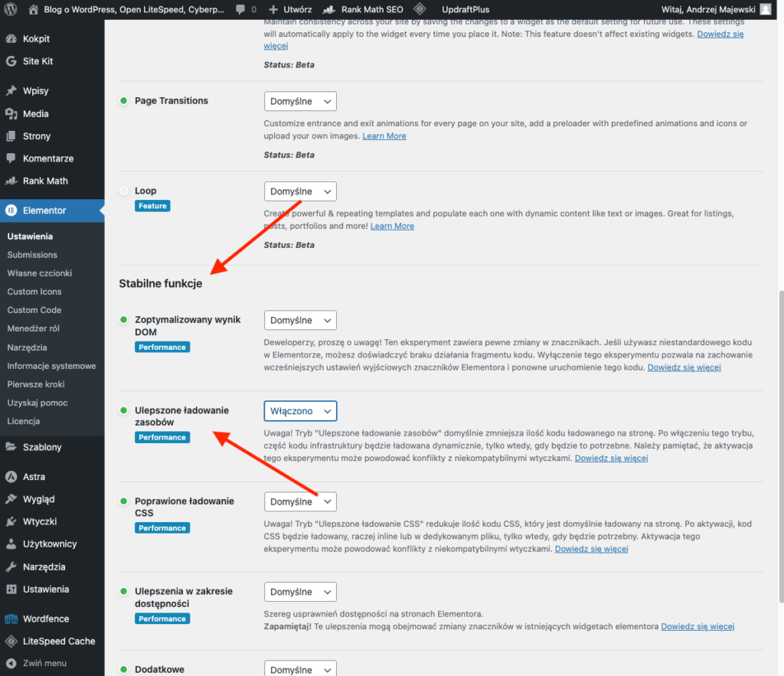Open Własne czcionki submenu item
Screen dimensions: 784x676
tap(40, 273)
